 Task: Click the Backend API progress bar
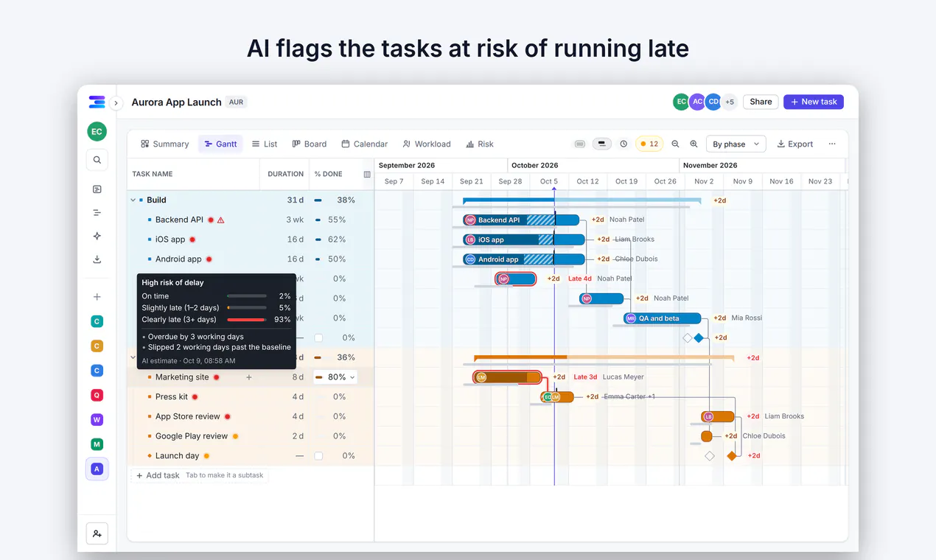pyautogui.click(x=521, y=220)
